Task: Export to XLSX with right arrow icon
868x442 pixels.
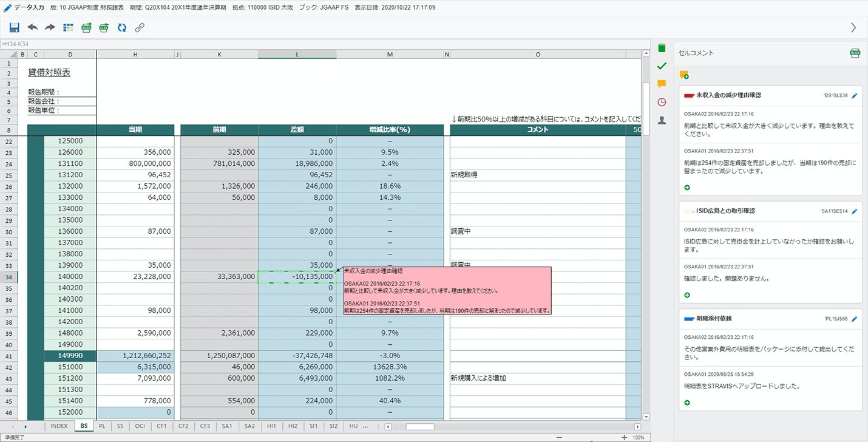Action: pyautogui.click(x=86, y=27)
